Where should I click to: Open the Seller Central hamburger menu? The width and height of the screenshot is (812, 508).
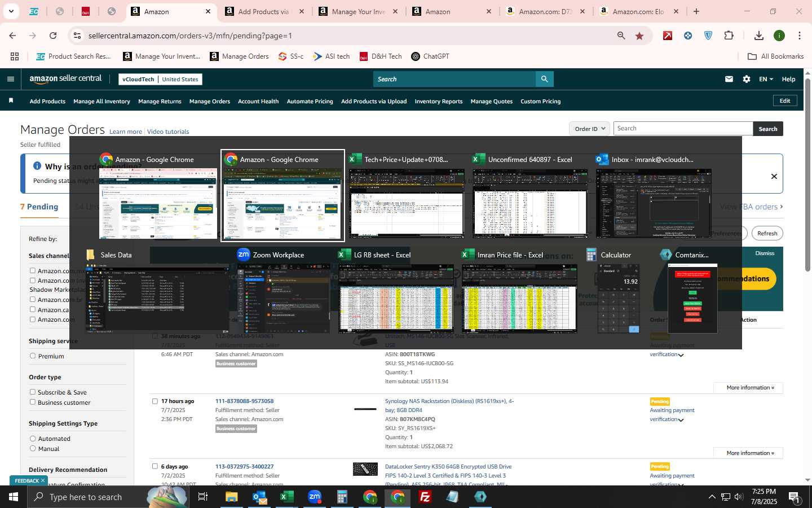[10, 79]
